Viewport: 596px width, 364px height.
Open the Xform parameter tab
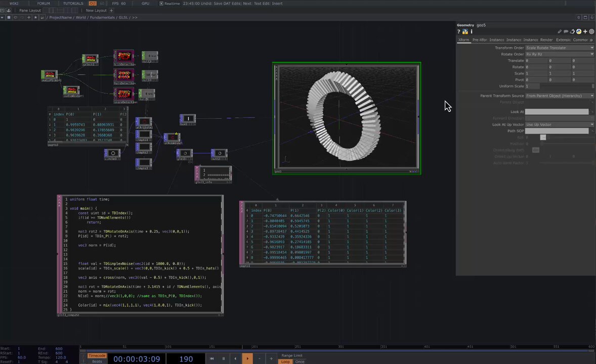(464, 40)
